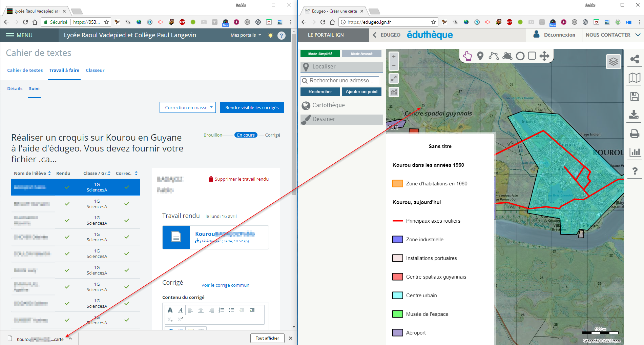
Task: Open the Voir le corrigé commun link
Action: click(225, 285)
